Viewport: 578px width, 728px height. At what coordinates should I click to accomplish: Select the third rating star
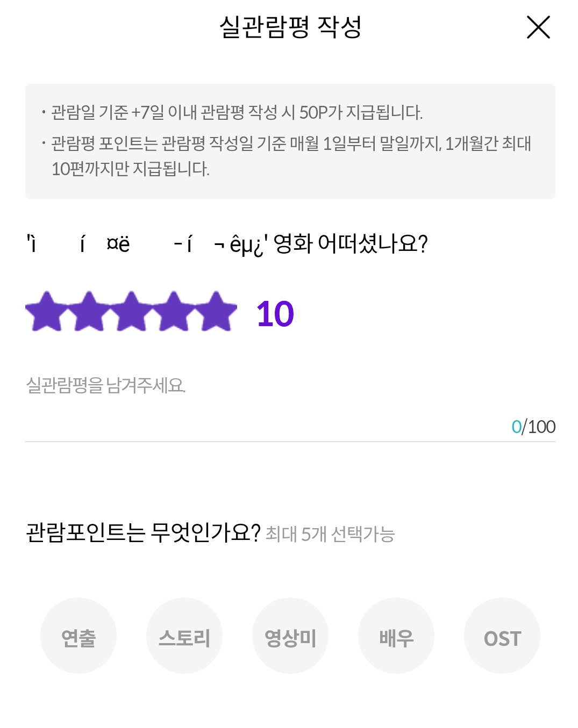coord(131,311)
